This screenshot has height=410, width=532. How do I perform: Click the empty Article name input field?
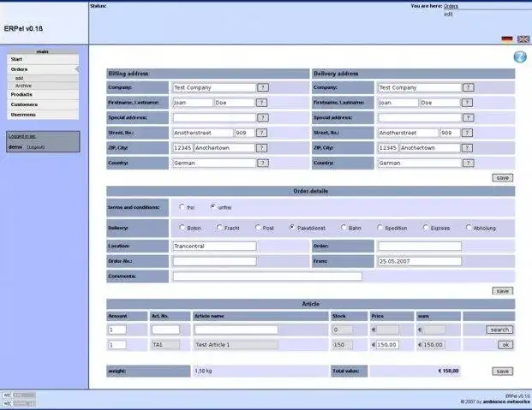236,330
